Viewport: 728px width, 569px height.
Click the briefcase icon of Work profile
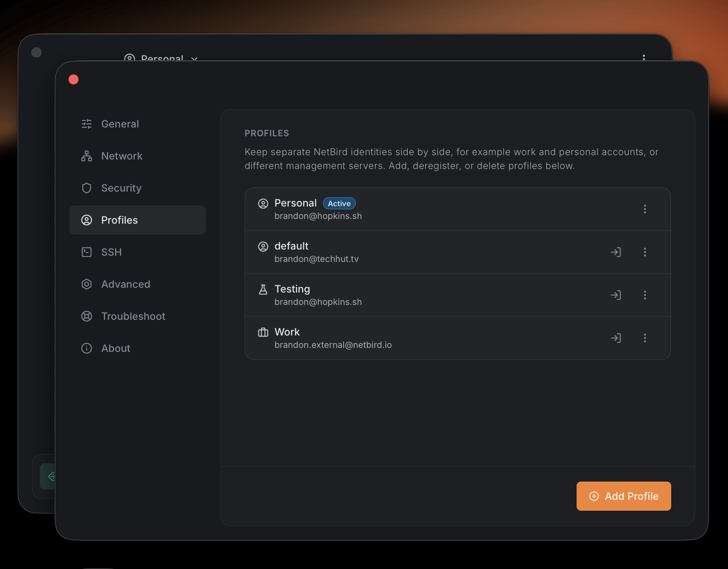[x=263, y=333]
